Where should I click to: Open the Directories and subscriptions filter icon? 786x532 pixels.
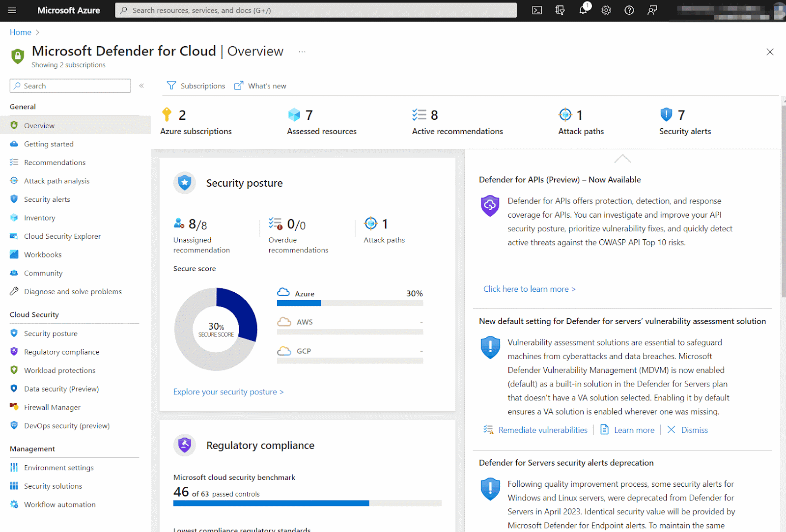point(560,10)
